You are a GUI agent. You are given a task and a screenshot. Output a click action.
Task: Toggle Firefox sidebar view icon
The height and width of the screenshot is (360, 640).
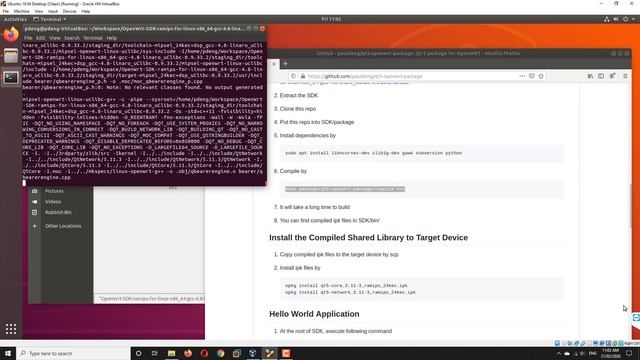coord(601,76)
